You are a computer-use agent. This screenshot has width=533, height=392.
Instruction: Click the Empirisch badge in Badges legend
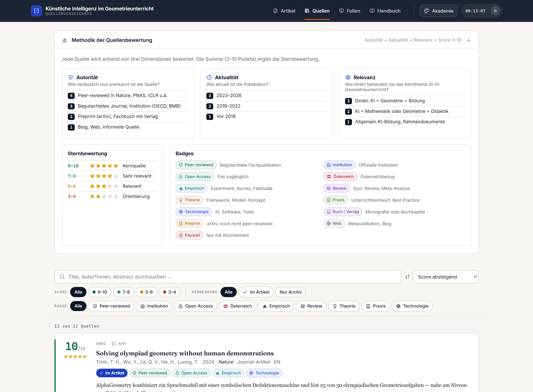click(191, 188)
